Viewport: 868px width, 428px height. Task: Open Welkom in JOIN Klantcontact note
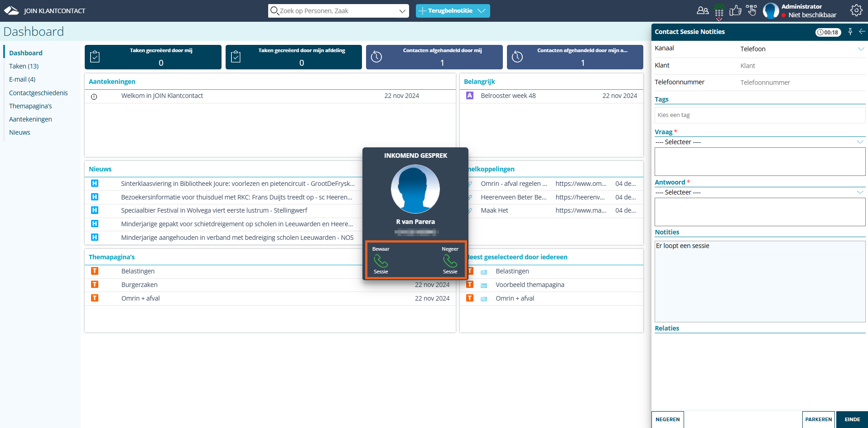tap(162, 96)
